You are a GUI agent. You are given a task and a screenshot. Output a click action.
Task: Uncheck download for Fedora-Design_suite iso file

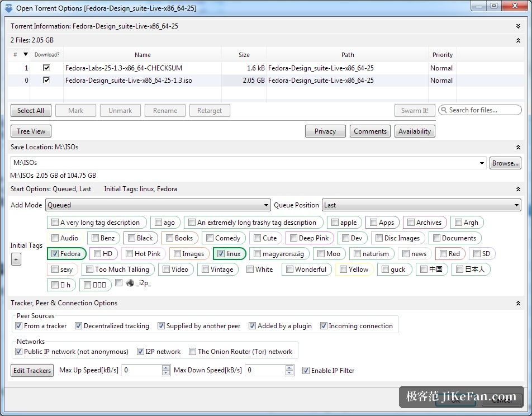46,80
